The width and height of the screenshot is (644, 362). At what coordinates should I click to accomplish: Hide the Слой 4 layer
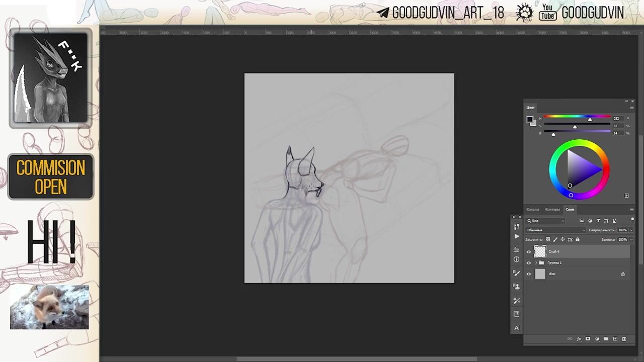(529, 252)
